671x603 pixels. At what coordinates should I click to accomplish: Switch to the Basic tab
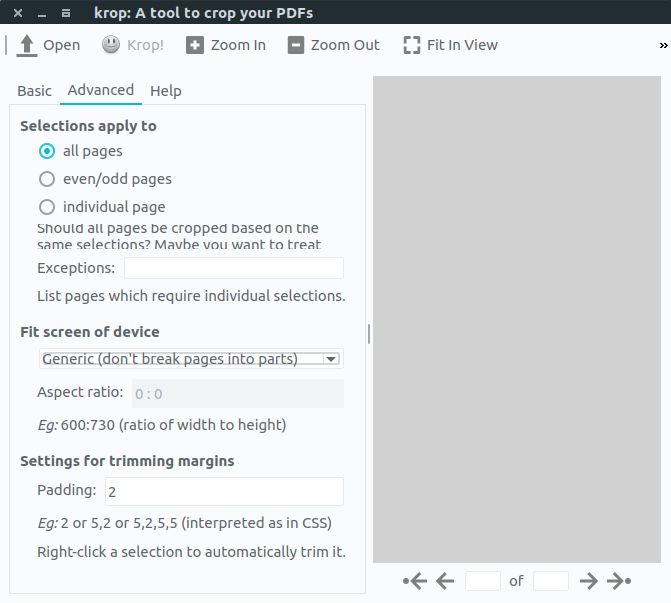[34, 91]
